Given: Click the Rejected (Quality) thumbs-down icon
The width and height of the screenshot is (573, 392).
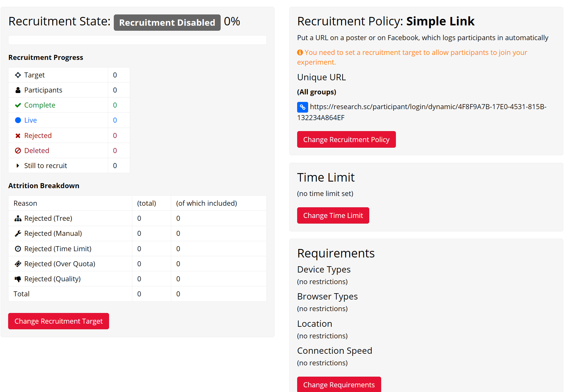Looking at the screenshot, I should [x=18, y=279].
